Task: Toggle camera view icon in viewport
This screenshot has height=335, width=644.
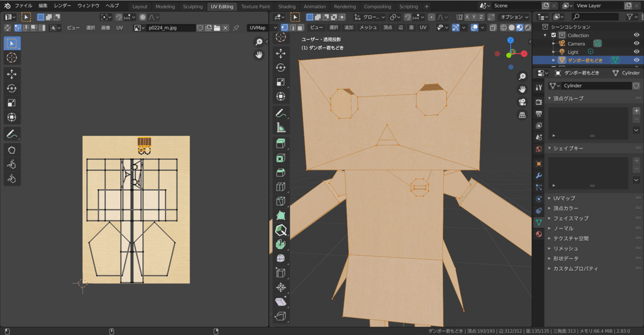Action: tap(522, 102)
